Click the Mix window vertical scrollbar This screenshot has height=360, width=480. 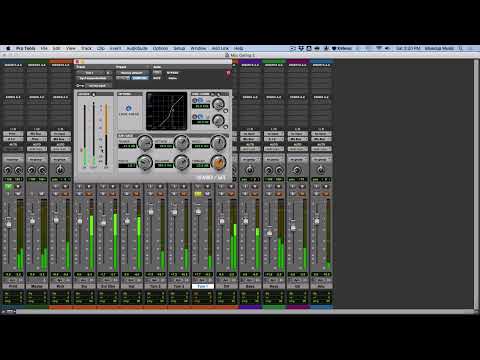476,184
